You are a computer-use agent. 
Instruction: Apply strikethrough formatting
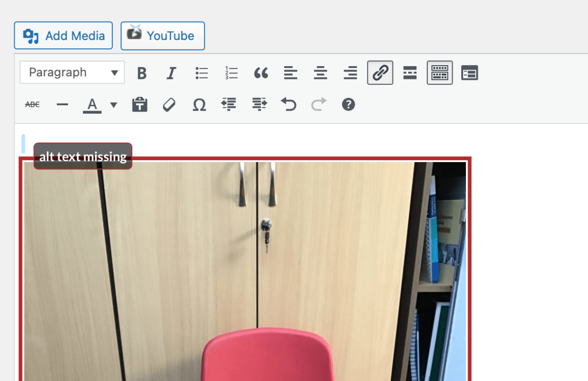point(32,104)
